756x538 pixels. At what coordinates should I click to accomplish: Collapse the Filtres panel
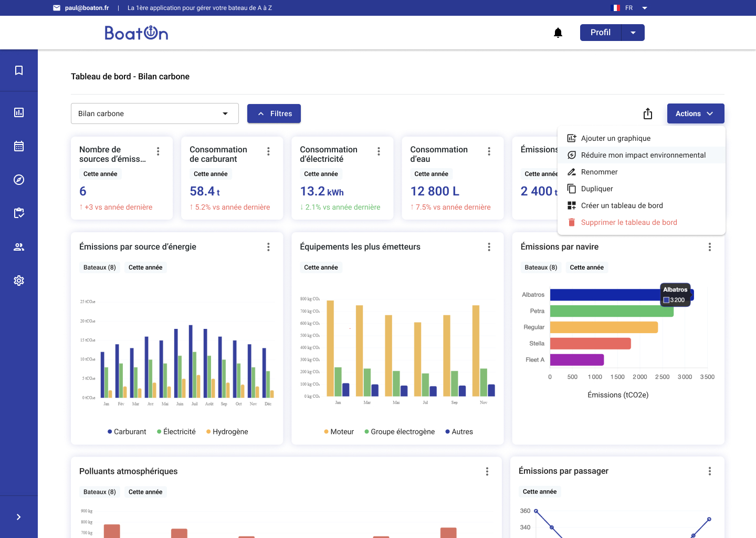click(274, 113)
